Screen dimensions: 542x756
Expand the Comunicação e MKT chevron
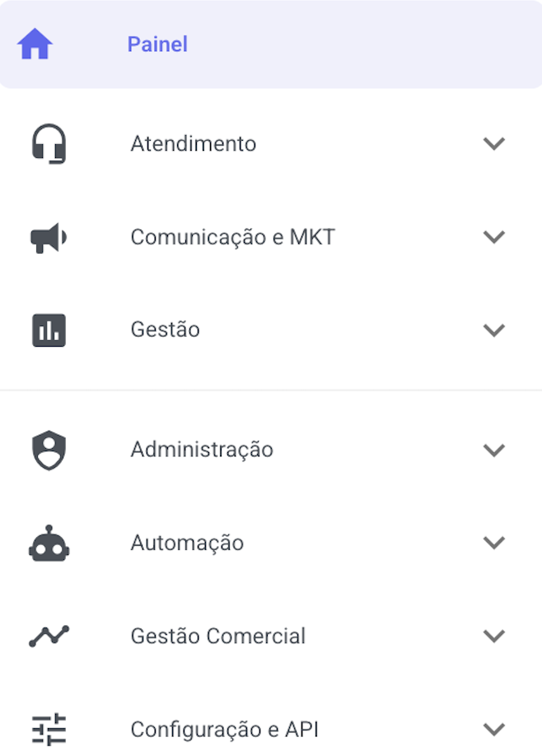pyautogui.click(x=493, y=238)
